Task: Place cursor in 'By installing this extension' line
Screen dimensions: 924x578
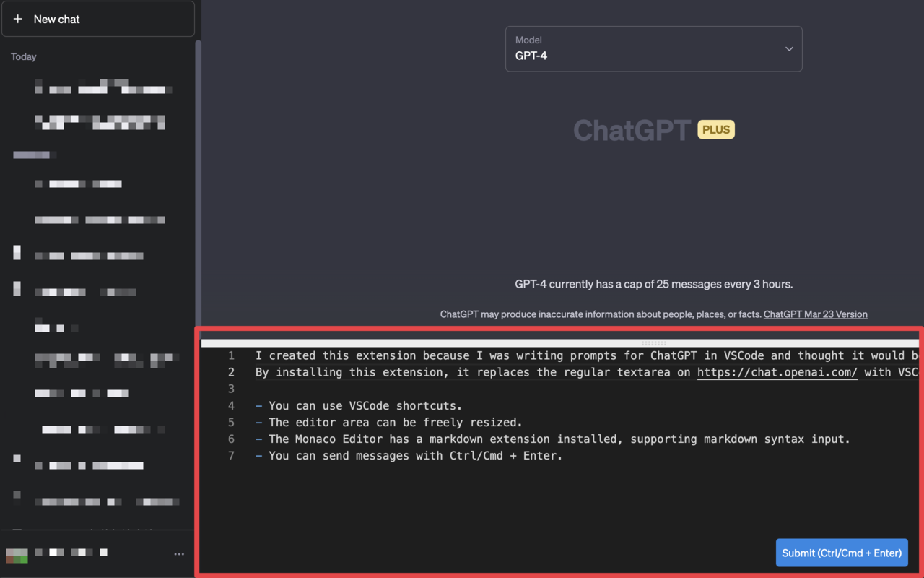Action: 587,372
